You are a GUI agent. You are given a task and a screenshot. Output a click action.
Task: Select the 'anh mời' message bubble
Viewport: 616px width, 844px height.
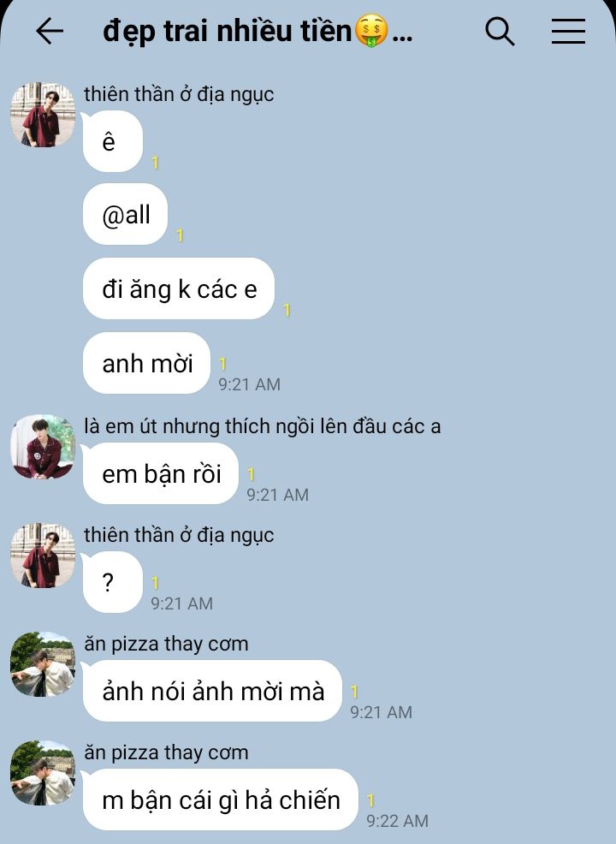point(146,363)
